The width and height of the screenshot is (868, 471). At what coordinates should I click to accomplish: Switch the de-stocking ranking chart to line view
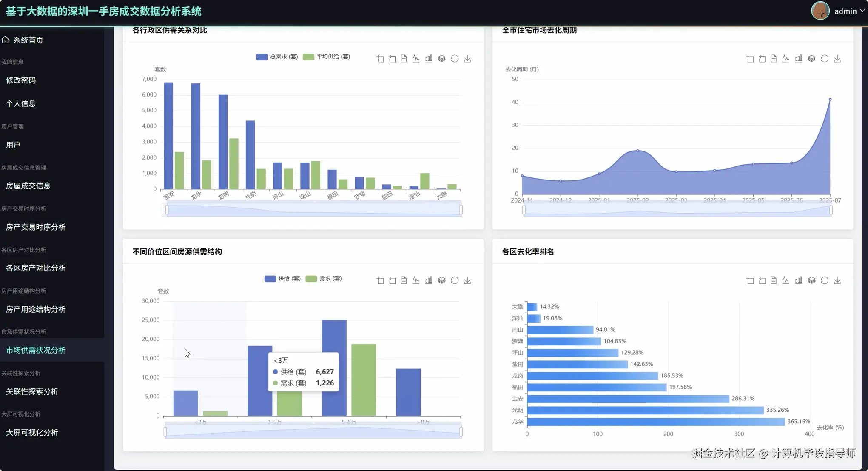[785, 280]
